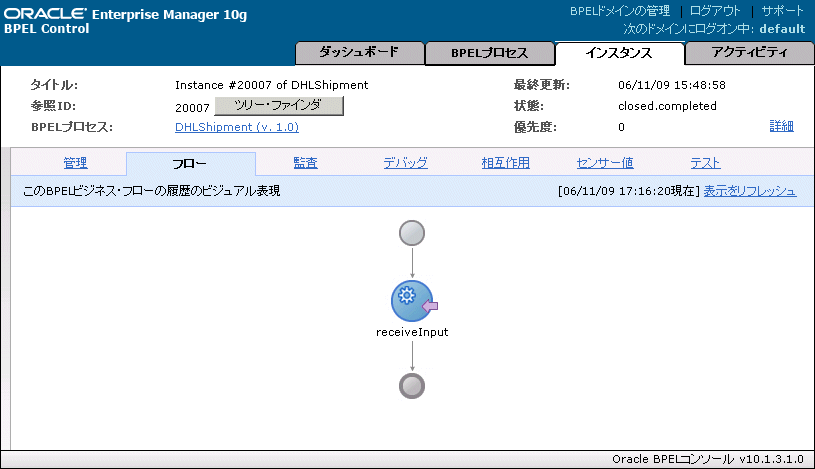
Task: Click the 優先度 value 0
Action: tap(621, 127)
